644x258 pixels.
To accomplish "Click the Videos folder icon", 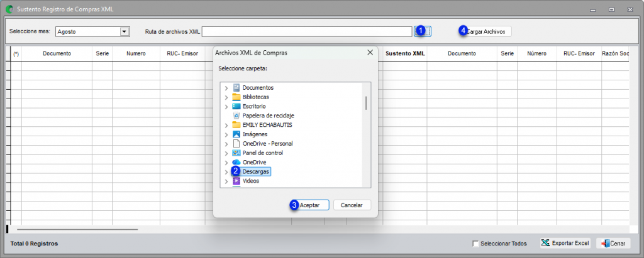I will pyautogui.click(x=236, y=181).
